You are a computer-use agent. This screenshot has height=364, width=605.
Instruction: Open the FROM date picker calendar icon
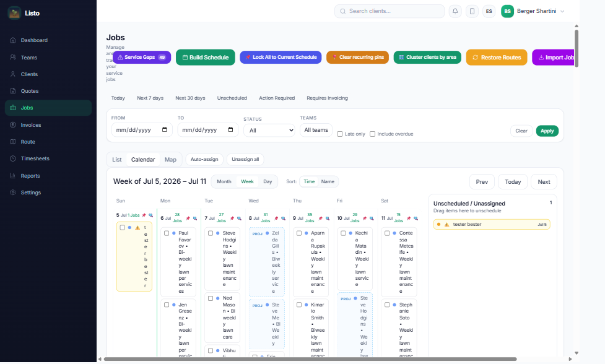tap(164, 129)
